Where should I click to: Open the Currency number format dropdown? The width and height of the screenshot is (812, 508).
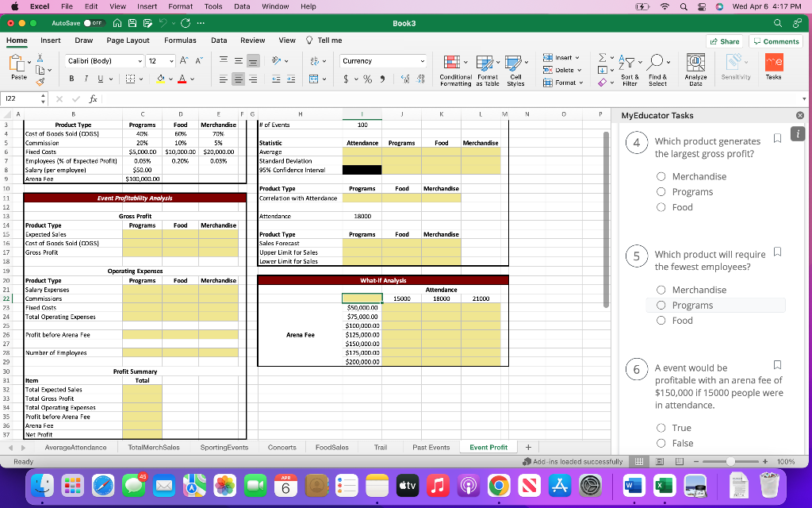(422, 61)
